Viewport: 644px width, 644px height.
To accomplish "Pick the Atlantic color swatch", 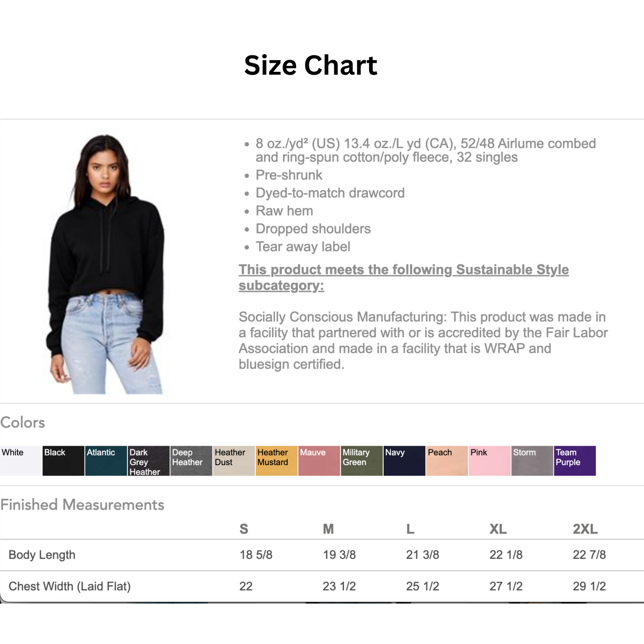I will click(106, 460).
